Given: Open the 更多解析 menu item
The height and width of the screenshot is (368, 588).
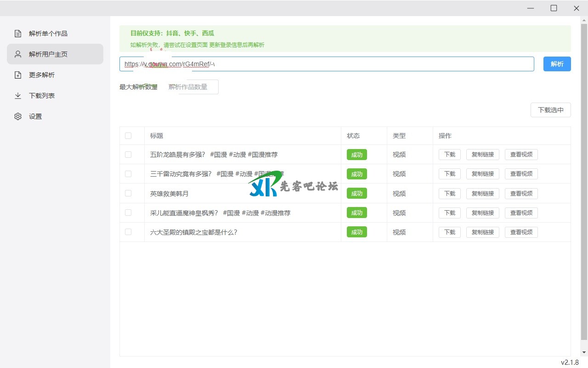Looking at the screenshot, I should pos(42,75).
